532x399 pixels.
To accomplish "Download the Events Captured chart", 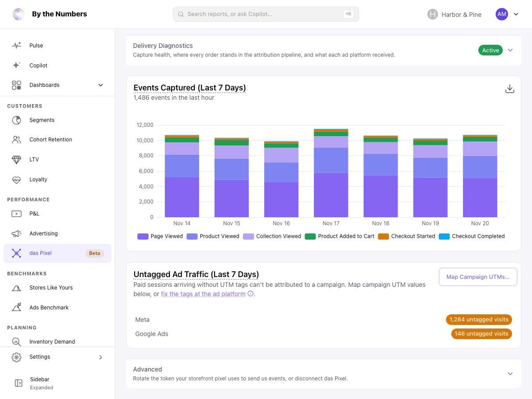I will click(510, 89).
